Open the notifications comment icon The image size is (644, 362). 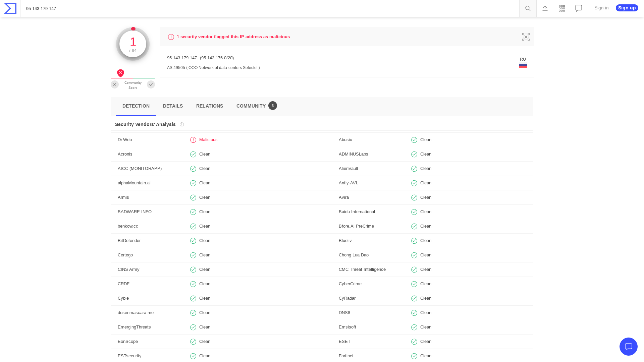pyautogui.click(x=579, y=8)
